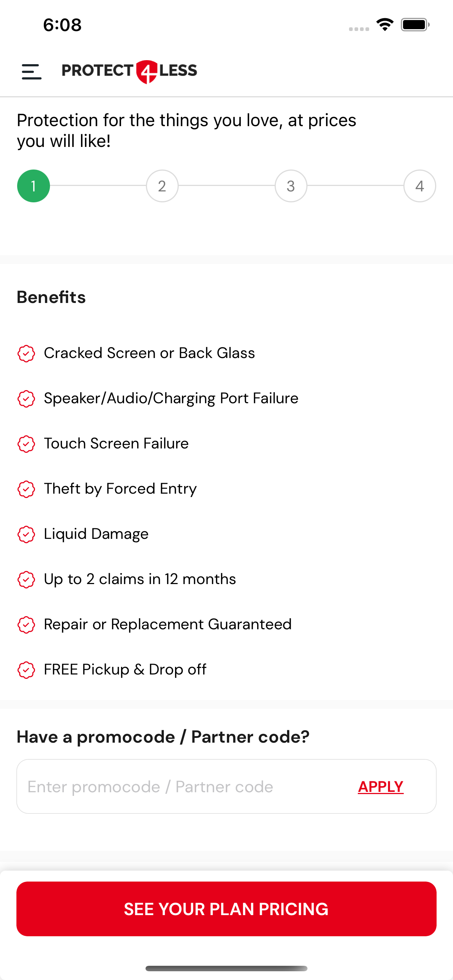Go to step 3 in progress indicator
453x980 pixels.
[291, 186]
